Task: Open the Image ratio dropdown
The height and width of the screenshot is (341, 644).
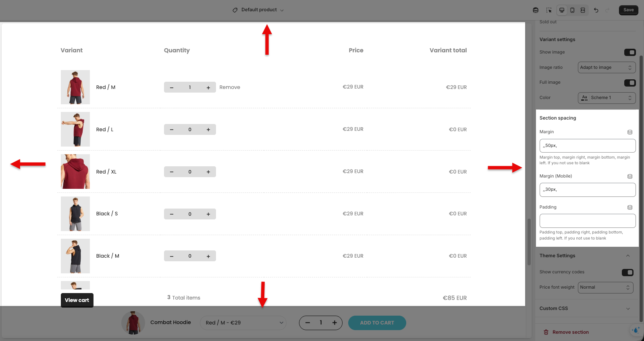Action: (607, 68)
